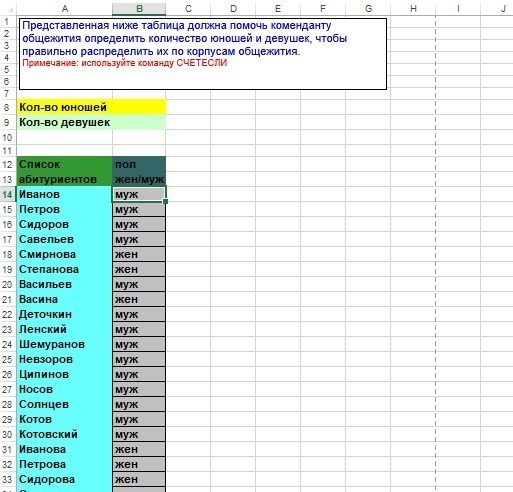Screen dimensions: 513x492
Task: Select column H header
Action: 413,9
